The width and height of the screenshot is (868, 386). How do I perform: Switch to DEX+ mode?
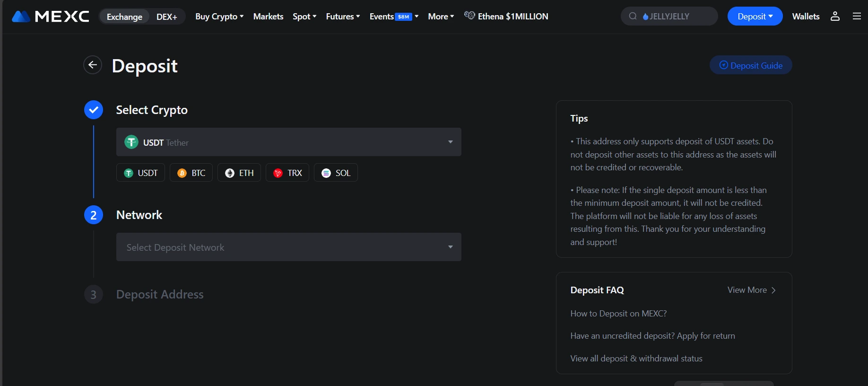point(167,17)
